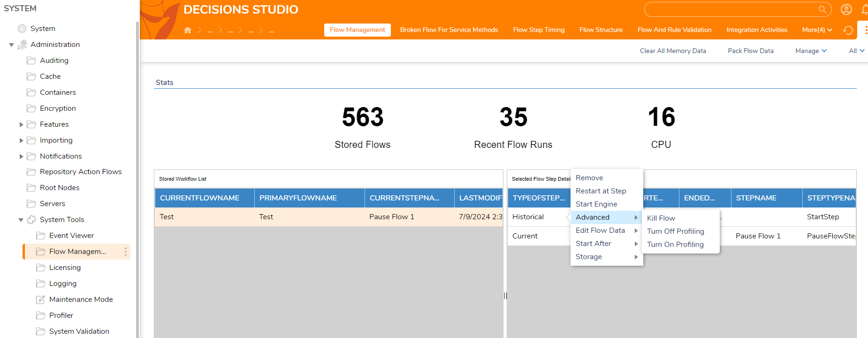The height and width of the screenshot is (338, 868).
Task: Click the search magnifier icon
Action: tap(822, 9)
